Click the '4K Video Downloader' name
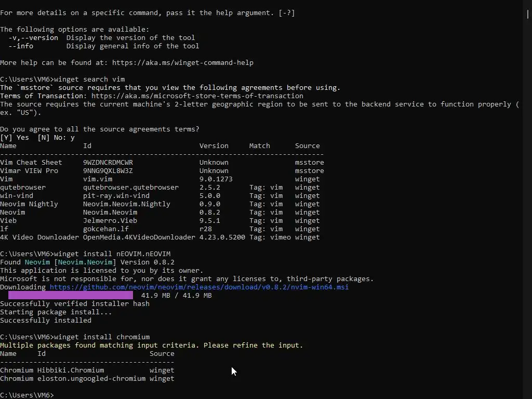Viewport: 532px width, 399px height. [x=39, y=237]
